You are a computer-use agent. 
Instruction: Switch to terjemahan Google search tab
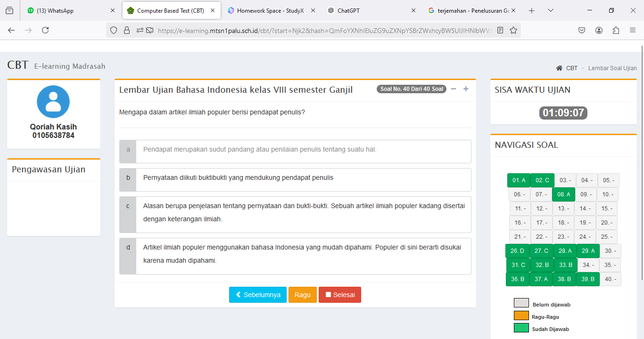click(x=471, y=10)
